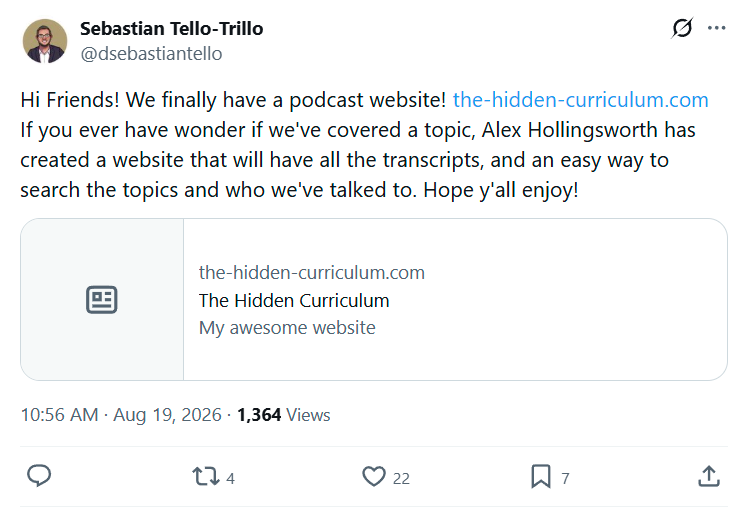Follow the blue the-hidden-curriculum.com link in tweet
The image size is (748, 507).
[581, 100]
